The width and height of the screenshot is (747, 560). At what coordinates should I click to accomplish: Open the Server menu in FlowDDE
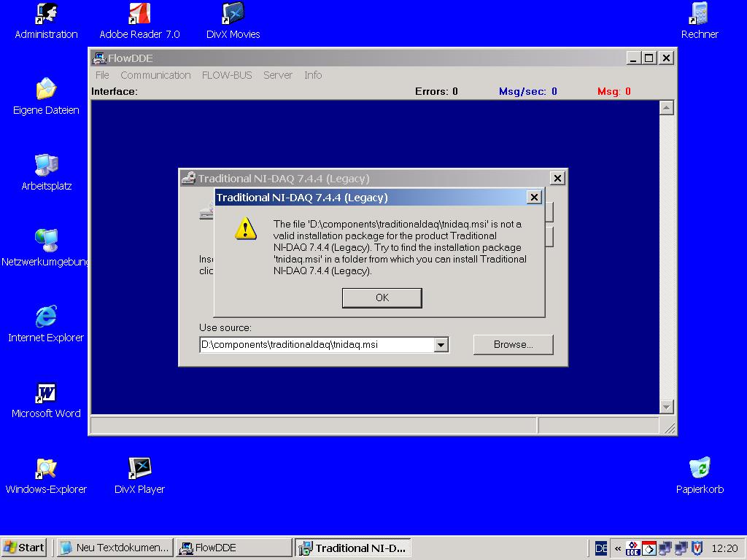pos(278,75)
